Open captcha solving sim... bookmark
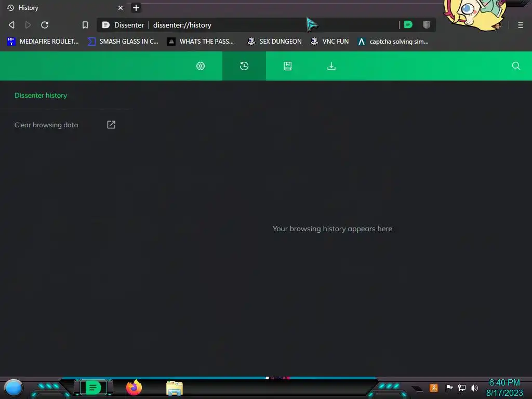Viewport: 532px width, 399px height. coord(393,42)
